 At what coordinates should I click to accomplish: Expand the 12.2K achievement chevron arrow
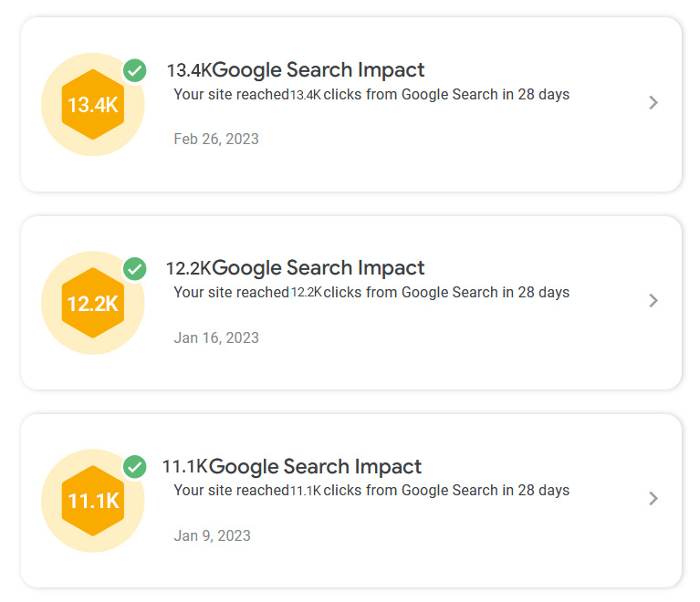653,301
